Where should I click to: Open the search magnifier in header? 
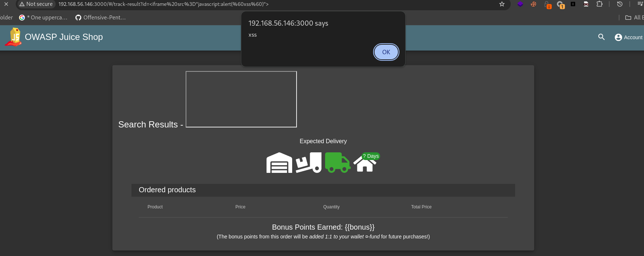coord(602,37)
